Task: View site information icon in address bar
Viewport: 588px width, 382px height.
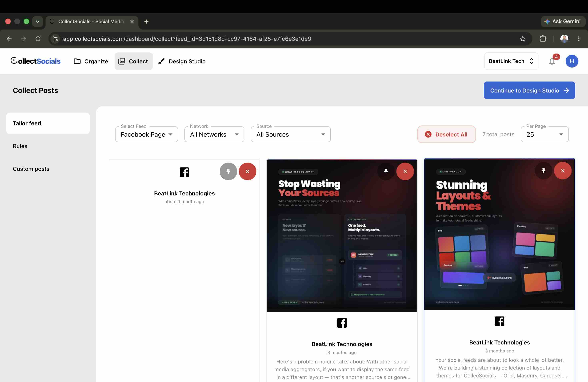Action: tap(55, 39)
